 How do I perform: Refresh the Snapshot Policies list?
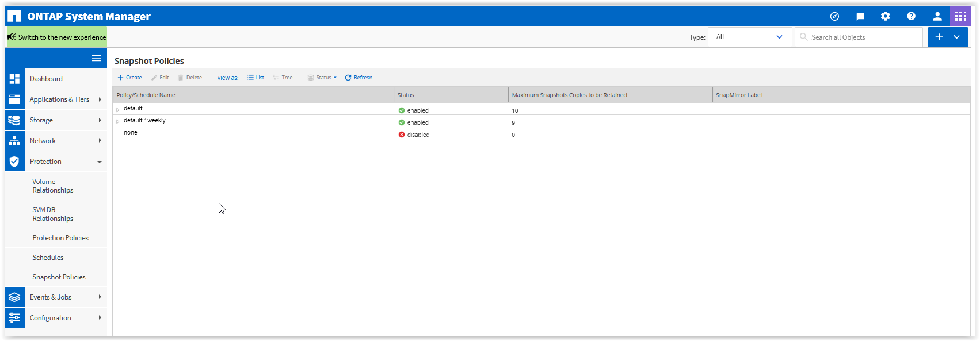[x=359, y=78]
